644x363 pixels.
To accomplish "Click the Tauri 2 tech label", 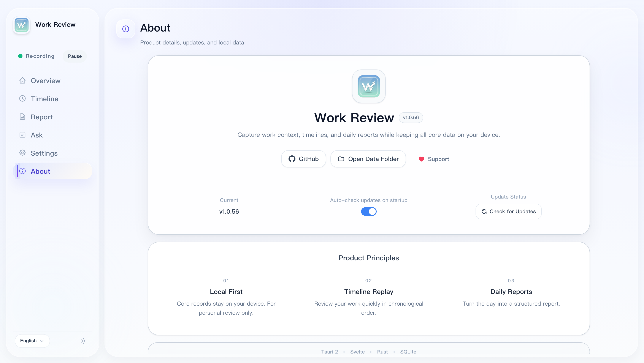I will (x=330, y=352).
